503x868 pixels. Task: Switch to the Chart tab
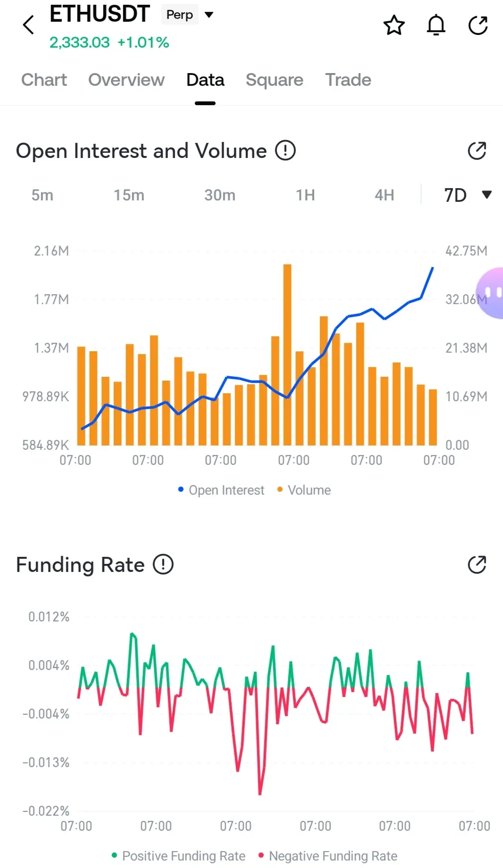click(44, 80)
